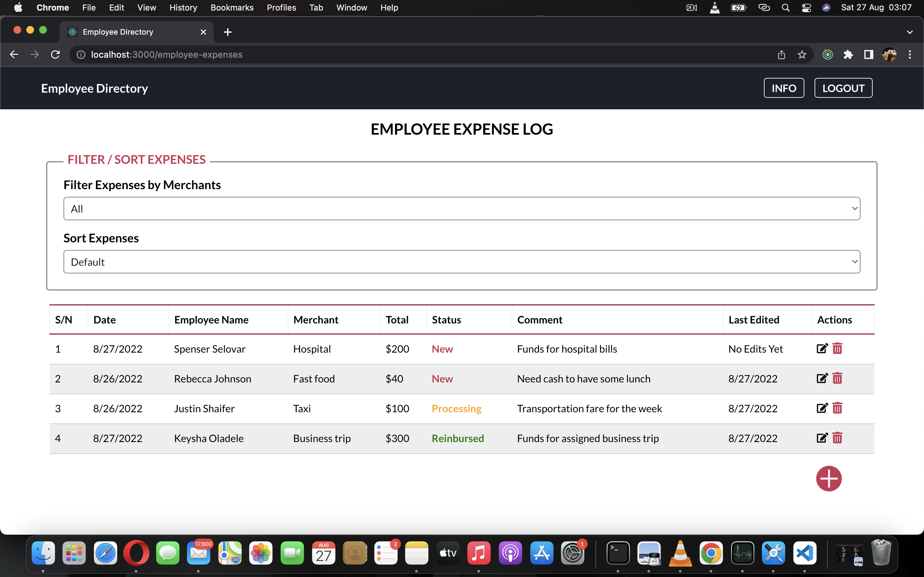Open VLC media player from the dock
Image resolution: width=924 pixels, height=577 pixels.
coord(680,553)
